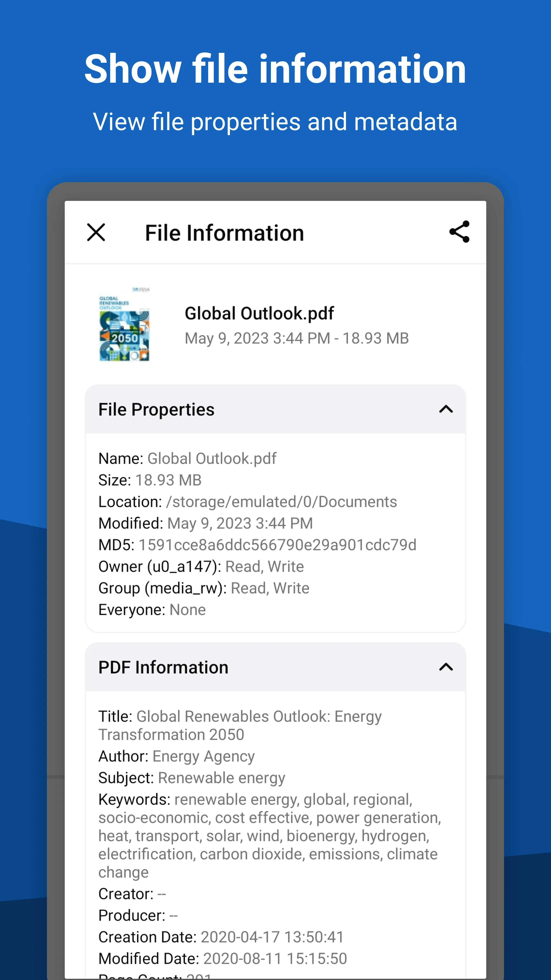
Task: Tap the file name Global Outlook.pdf
Action: click(x=259, y=313)
